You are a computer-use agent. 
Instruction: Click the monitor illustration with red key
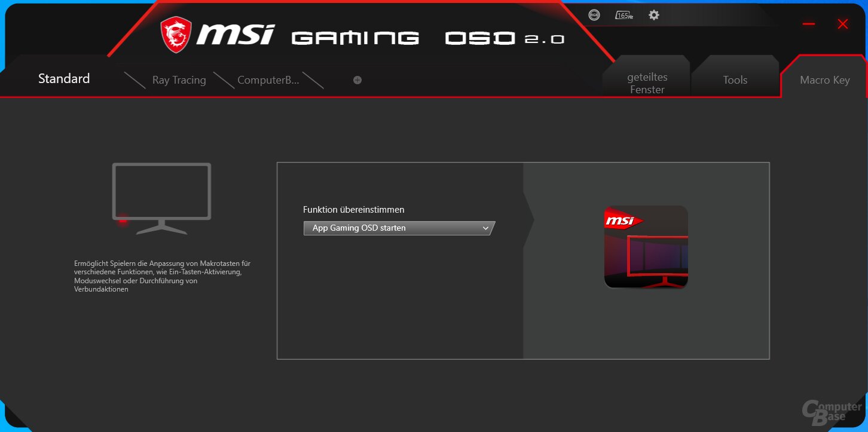[x=161, y=198]
